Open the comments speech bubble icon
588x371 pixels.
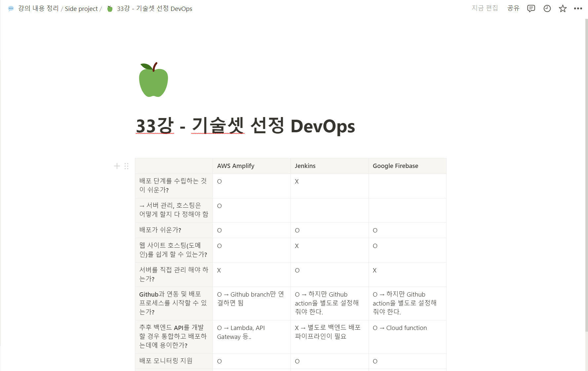click(x=531, y=9)
